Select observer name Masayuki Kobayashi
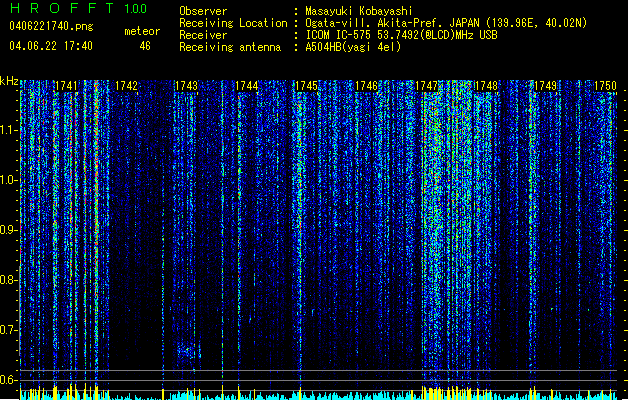Viewport: 629px width, 400px height. (x=359, y=11)
